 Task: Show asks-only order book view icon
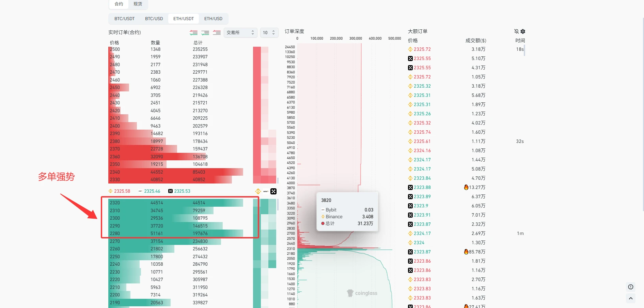point(217,33)
